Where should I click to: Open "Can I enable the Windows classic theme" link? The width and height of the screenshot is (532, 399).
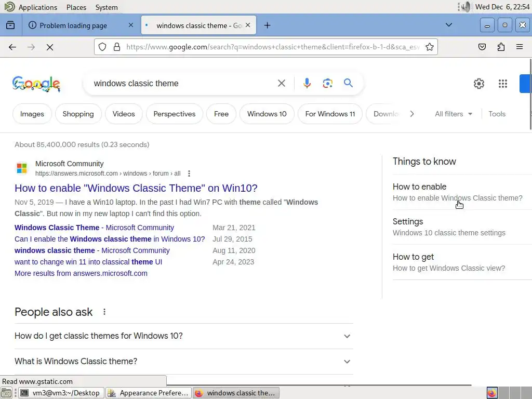pyautogui.click(x=110, y=239)
